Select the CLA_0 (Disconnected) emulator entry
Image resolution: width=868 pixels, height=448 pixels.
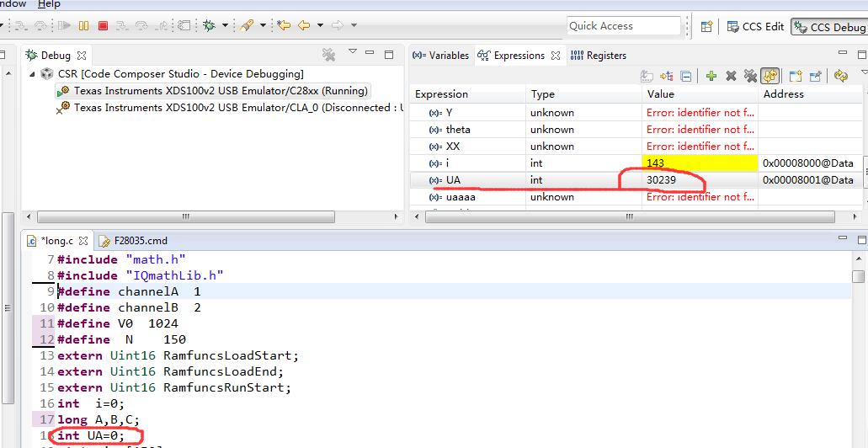230,108
